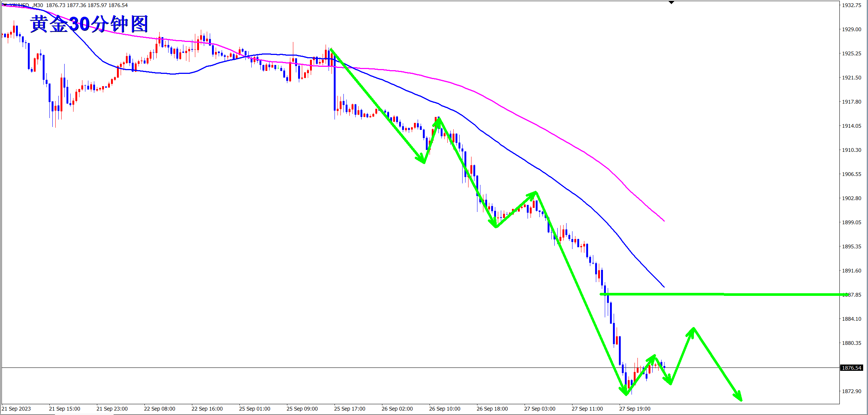
Task: Select the blue moving average line end
Action: (x=663, y=285)
